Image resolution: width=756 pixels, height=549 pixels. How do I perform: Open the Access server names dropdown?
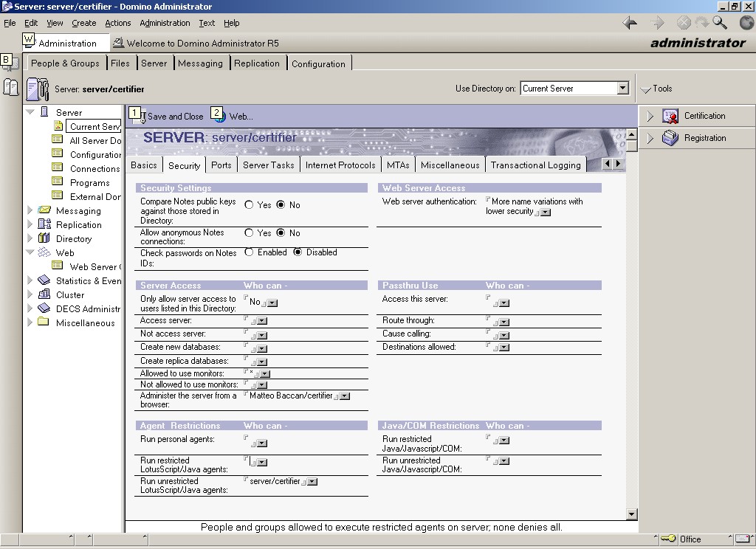pos(262,321)
